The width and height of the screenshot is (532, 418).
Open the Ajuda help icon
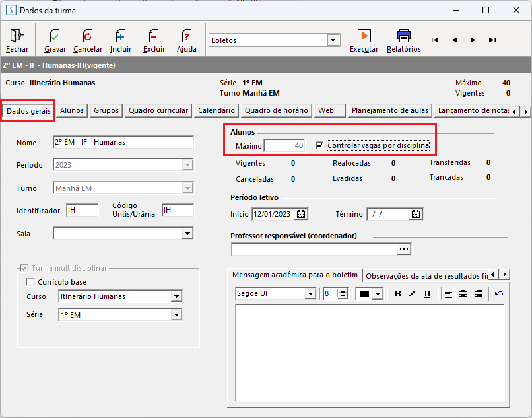coord(187,36)
